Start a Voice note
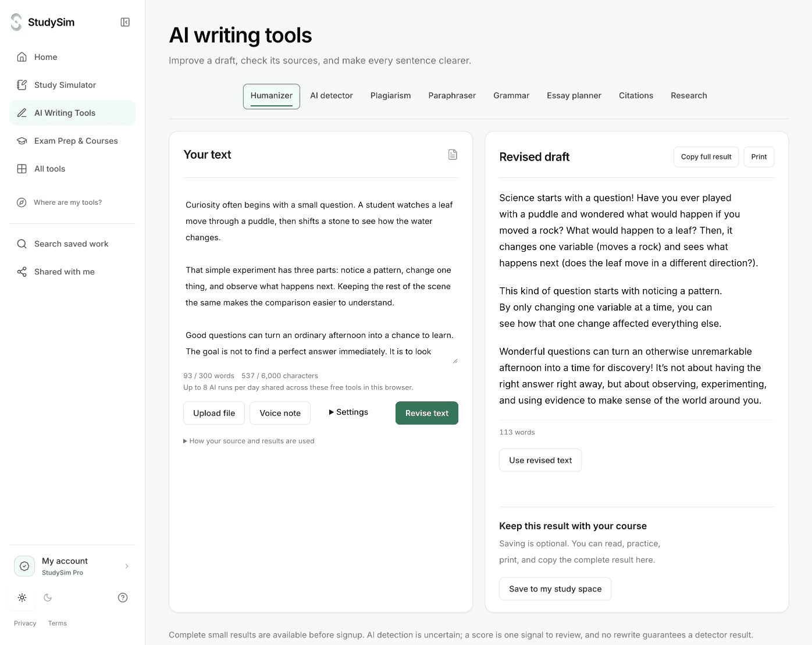 [280, 413]
